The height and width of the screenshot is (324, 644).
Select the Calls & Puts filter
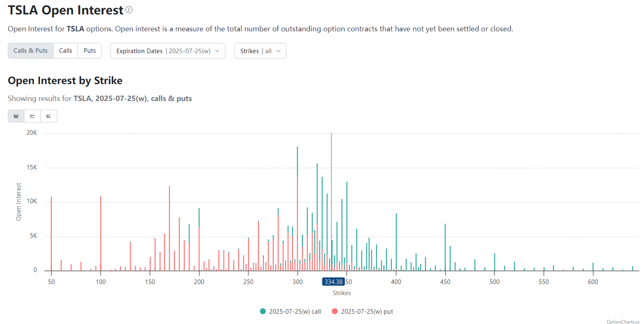30,51
